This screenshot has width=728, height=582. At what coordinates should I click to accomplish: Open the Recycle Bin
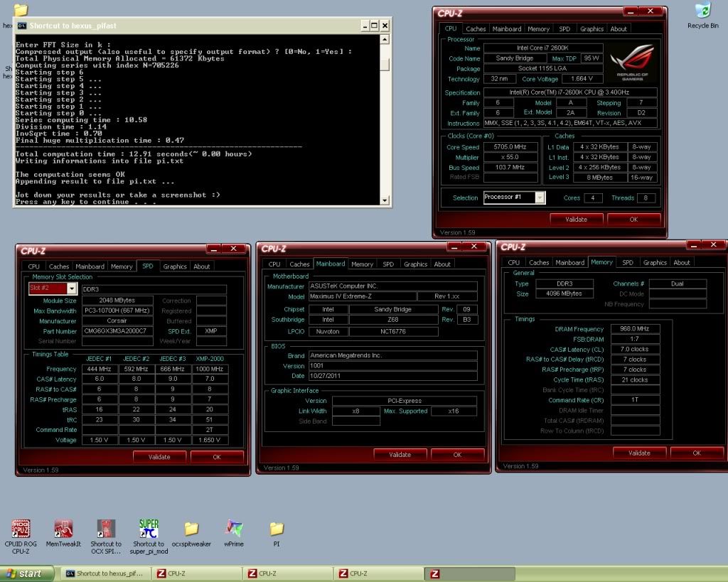[x=702, y=11]
